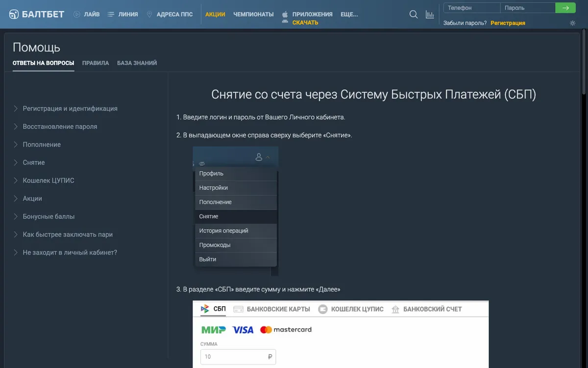Click step 1 text about логин и пароль

[261, 117]
